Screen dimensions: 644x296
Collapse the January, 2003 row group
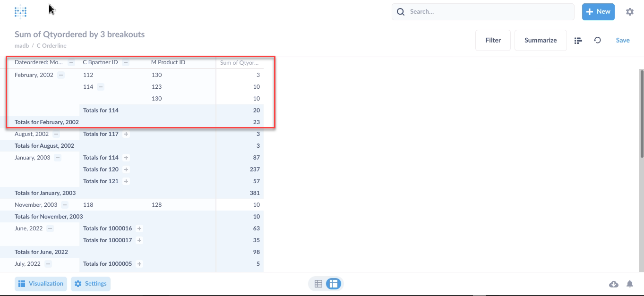coord(58,158)
